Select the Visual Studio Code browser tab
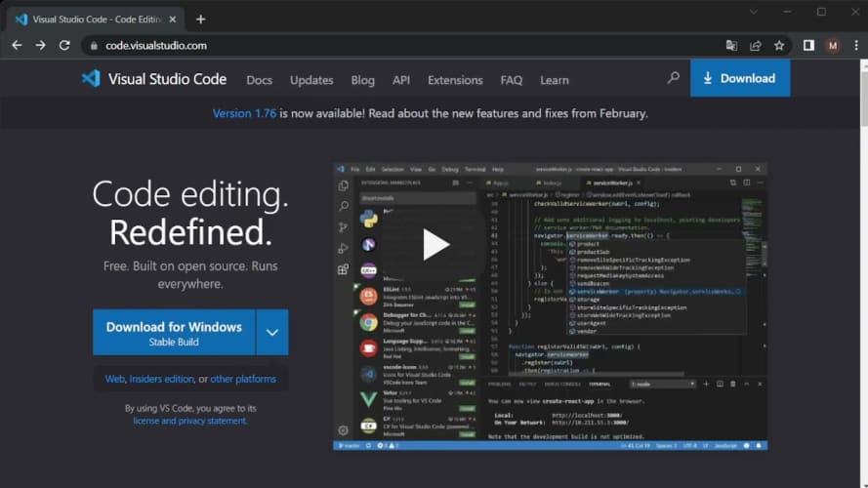Screen dimensions: 868x488 click(96, 20)
